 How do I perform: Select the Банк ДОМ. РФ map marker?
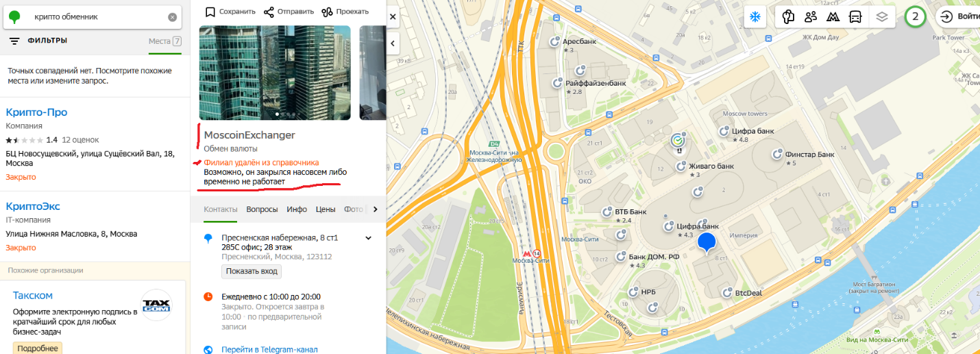[622, 257]
